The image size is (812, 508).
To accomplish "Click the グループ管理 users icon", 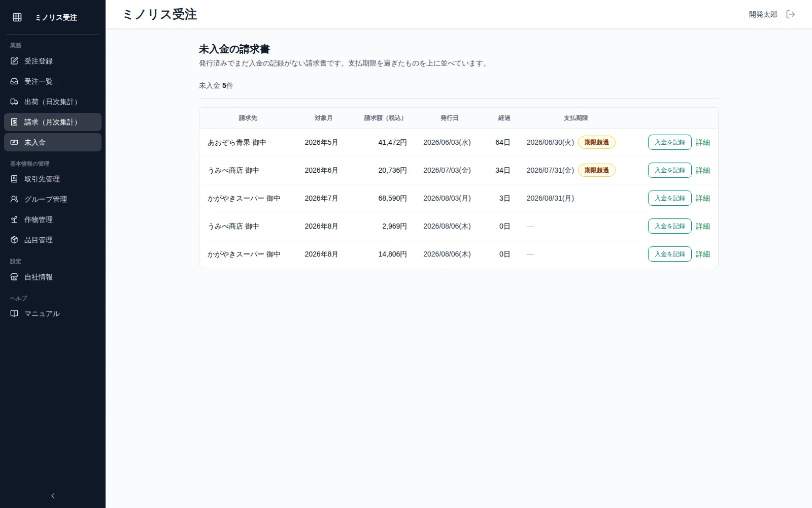I will [x=14, y=199].
